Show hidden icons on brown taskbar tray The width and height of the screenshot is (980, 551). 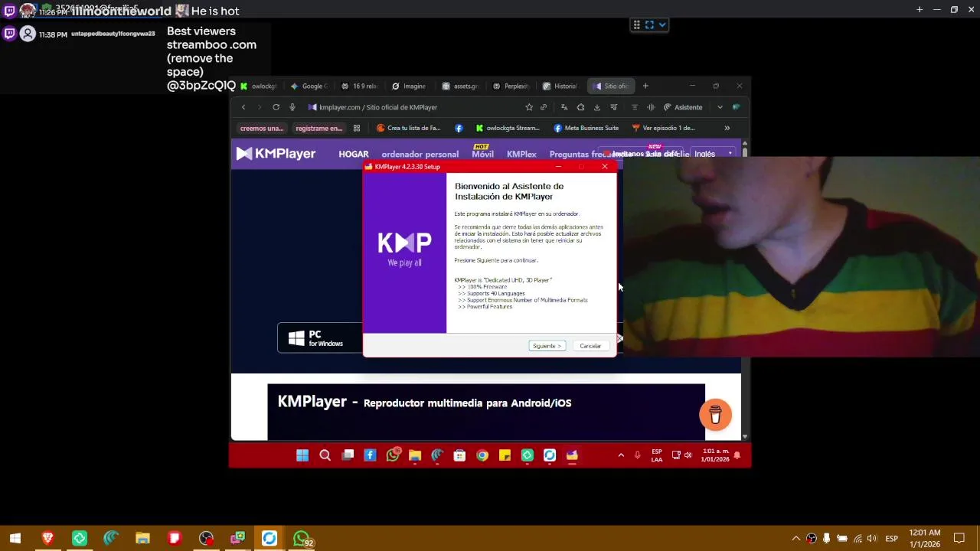tap(795, 539)
